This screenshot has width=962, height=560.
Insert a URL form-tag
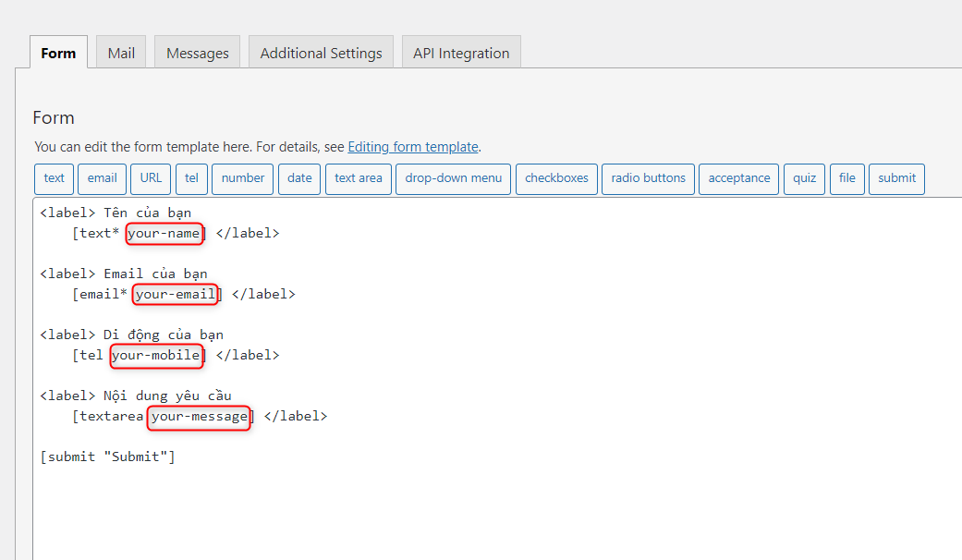point(150,178)
